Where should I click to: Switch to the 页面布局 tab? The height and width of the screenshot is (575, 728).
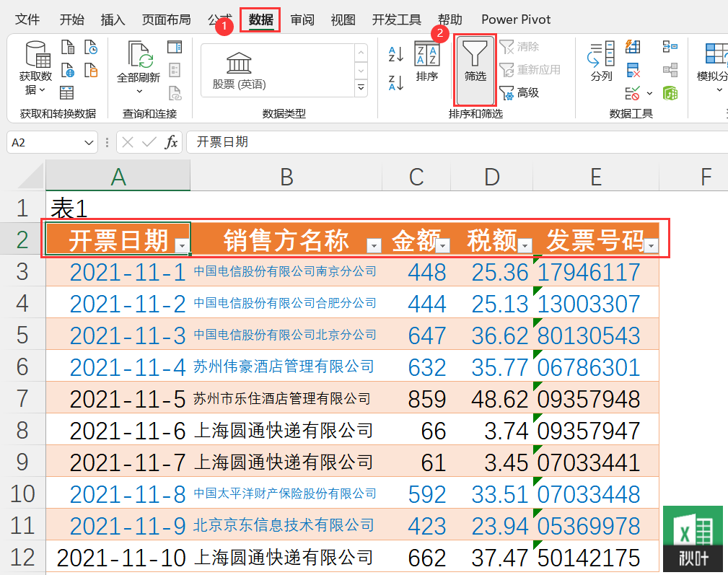pos(166,19)
